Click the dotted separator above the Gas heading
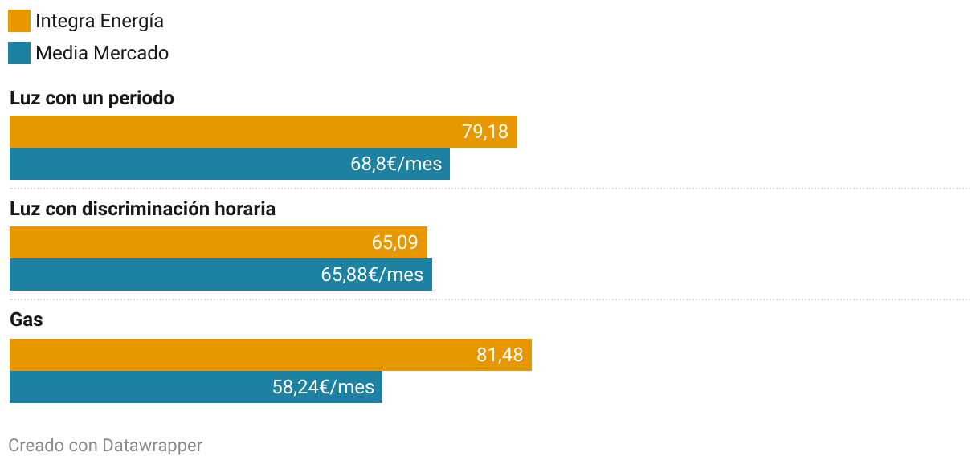Viewport: 980px width, 464px height. pyautogui.click(x=490, y=299)
